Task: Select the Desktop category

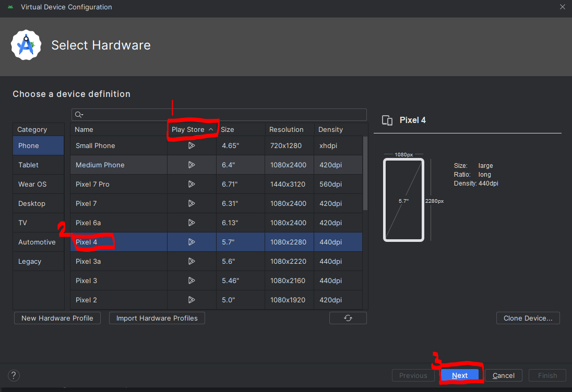Action: 38,204
